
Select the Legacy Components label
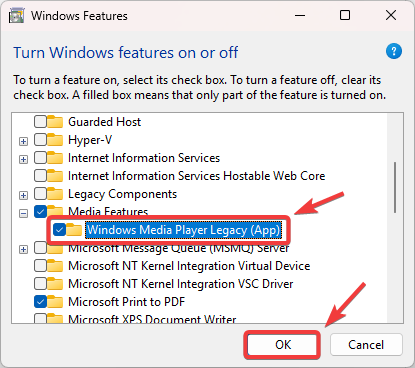tap(122, 194)
